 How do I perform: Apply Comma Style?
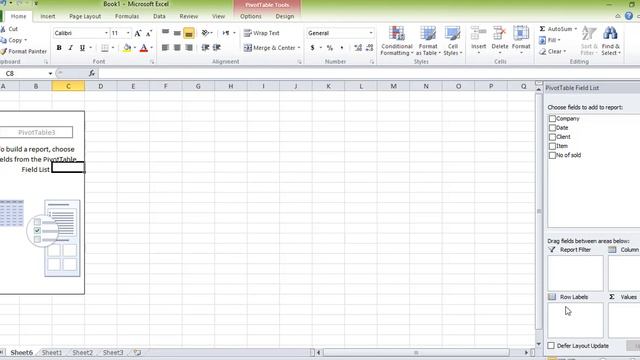click(342, 48)
